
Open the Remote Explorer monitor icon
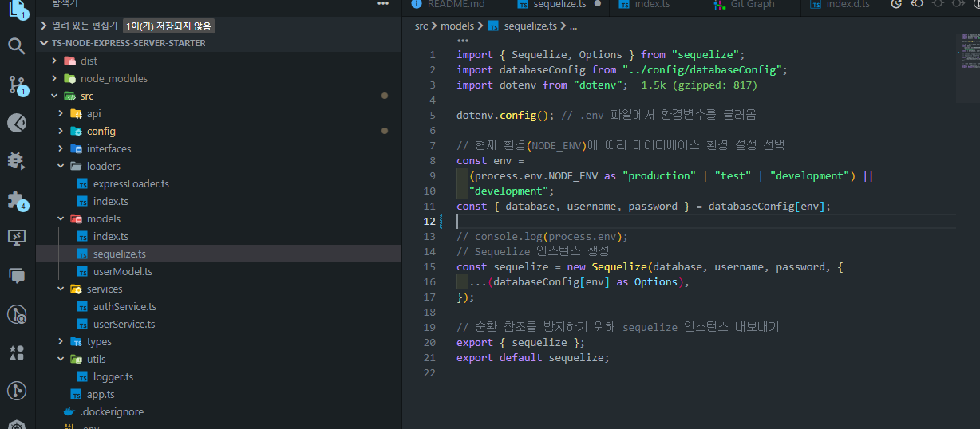tap(17, 237)
